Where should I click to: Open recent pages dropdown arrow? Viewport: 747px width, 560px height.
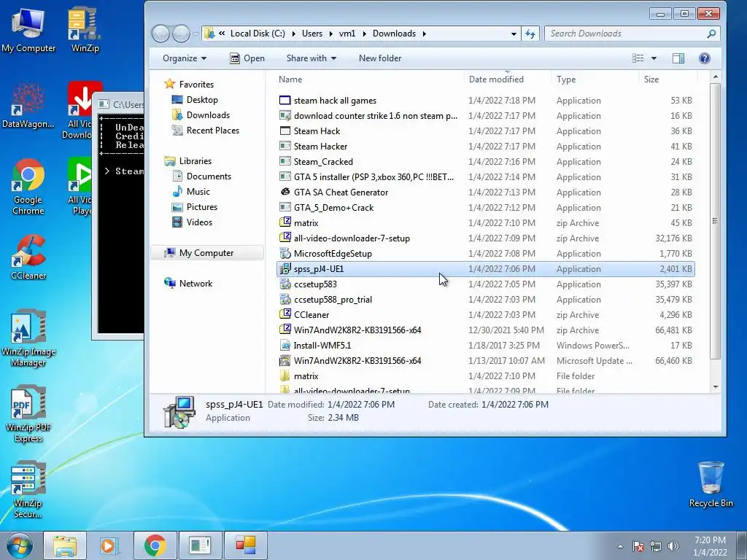click(x=196, y=34)
